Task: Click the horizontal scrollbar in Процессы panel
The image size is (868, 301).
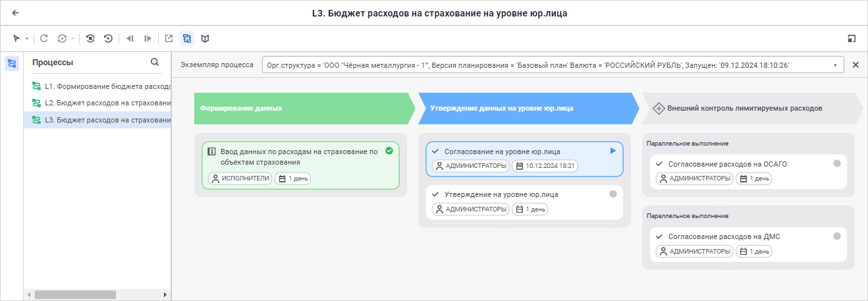Action: tap(75, 294)
